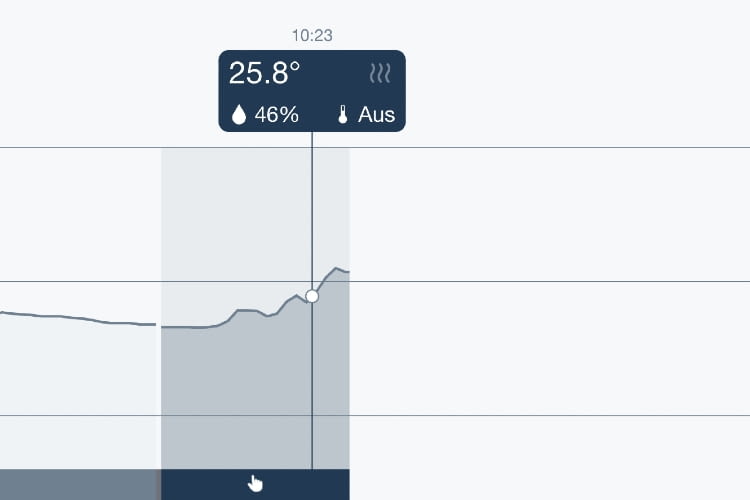
Task: Select the dark blue manual-control bar segment
Action: click(255, 484)
